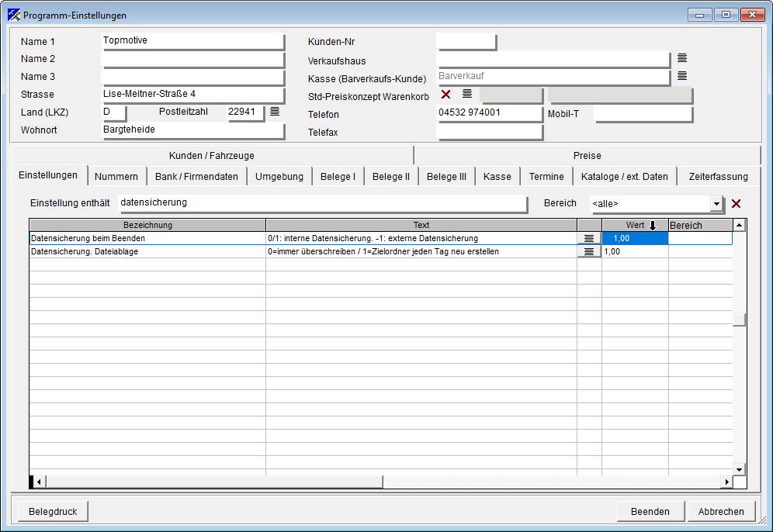Focus the Einstellung enthält search field
773x532 pixels.
(322, 203)
